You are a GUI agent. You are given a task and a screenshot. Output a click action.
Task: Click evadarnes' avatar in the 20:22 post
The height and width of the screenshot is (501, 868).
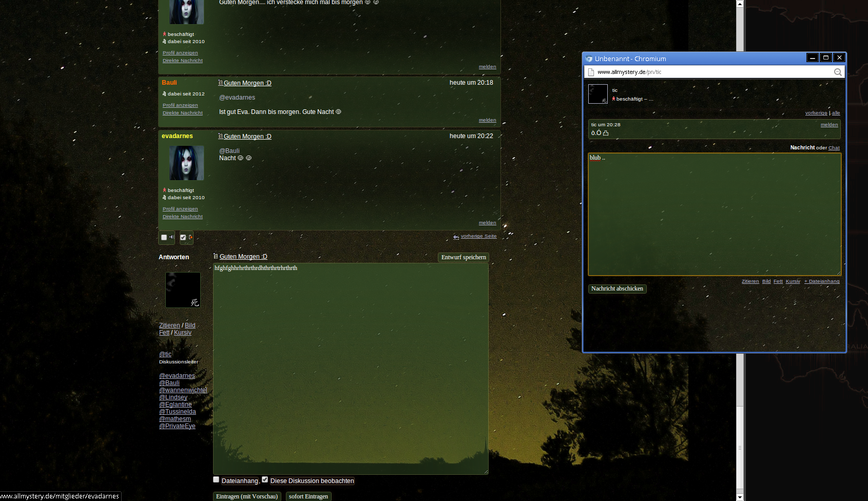pyautogui.click(x=186, y=163)
